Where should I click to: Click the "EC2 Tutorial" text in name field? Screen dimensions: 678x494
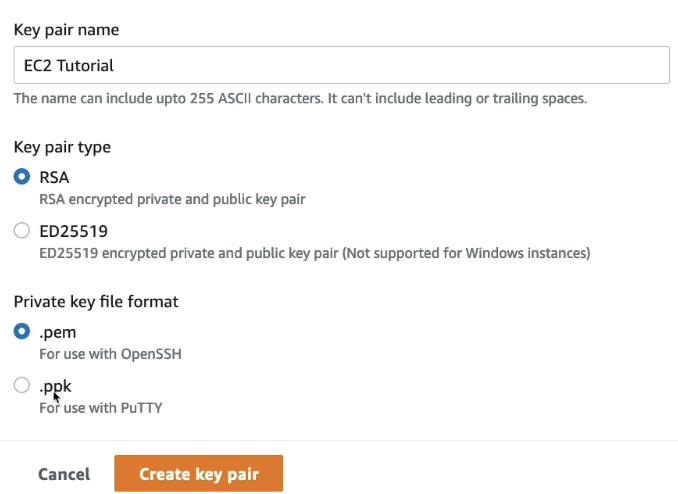pos(69,66)
